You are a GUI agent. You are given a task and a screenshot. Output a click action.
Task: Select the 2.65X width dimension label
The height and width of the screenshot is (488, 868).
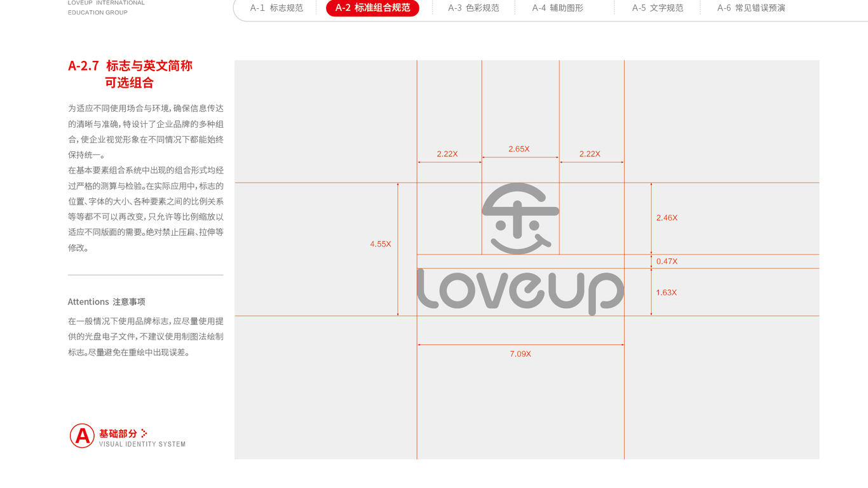(x=519, y=149)
